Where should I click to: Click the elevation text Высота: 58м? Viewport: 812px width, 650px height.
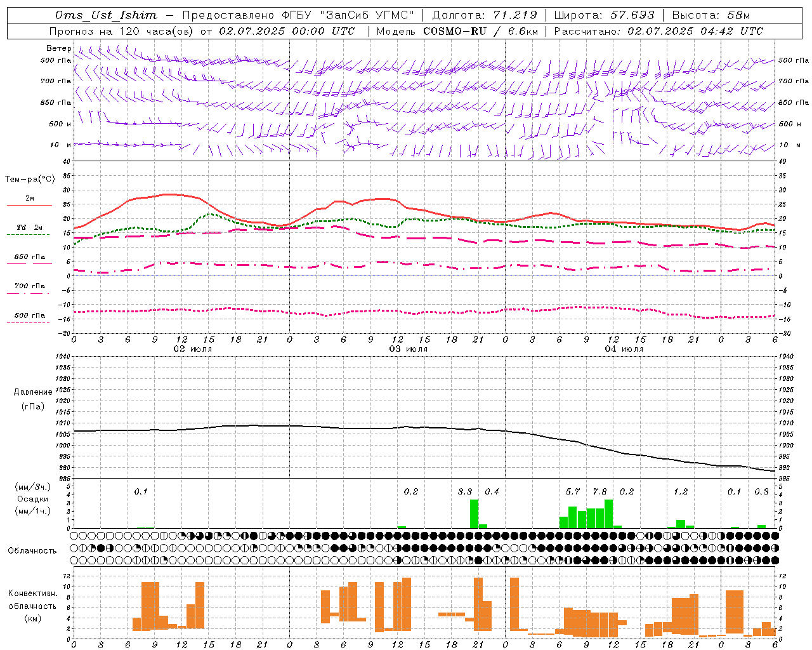pos(710,15)
